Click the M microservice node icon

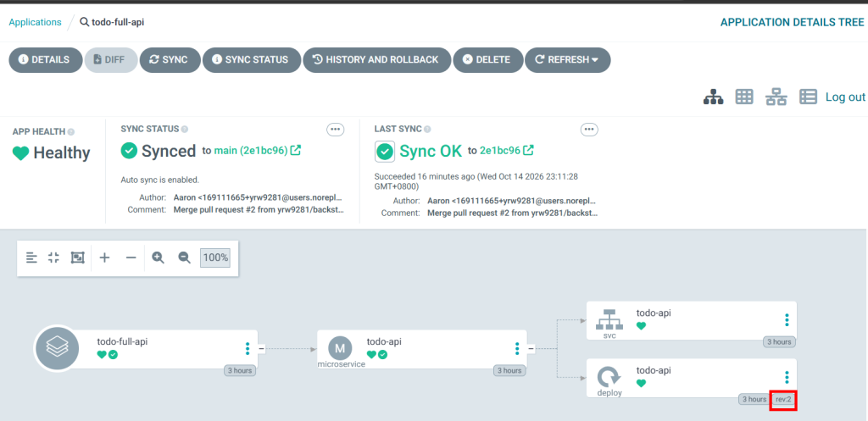coord(341,348)
